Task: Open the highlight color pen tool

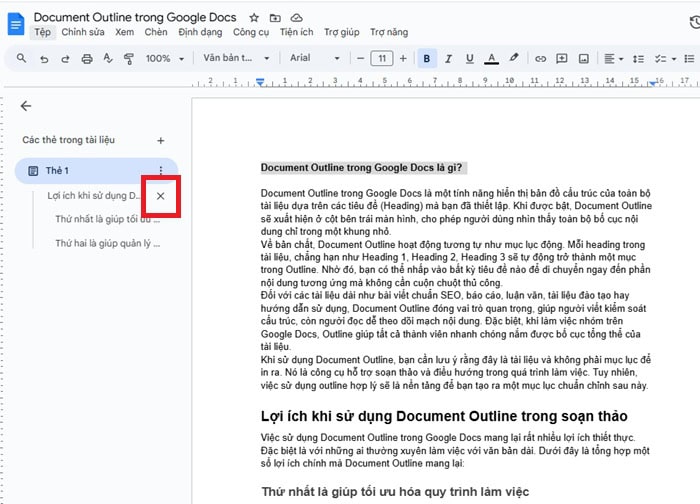Action: pos(514,58)
